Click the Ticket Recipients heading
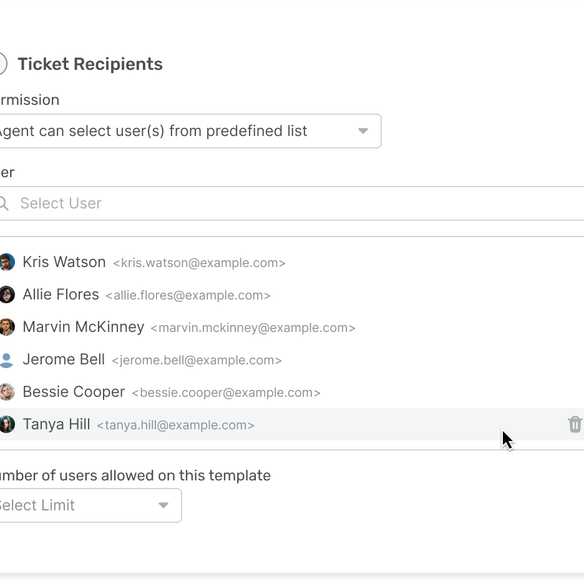The image size is (584, 584). 90,64
